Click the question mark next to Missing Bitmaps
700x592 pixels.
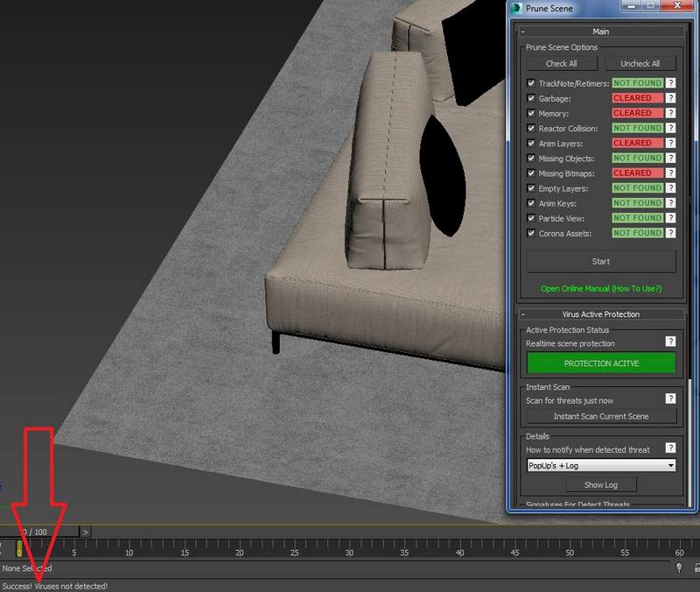pos(671,173)
